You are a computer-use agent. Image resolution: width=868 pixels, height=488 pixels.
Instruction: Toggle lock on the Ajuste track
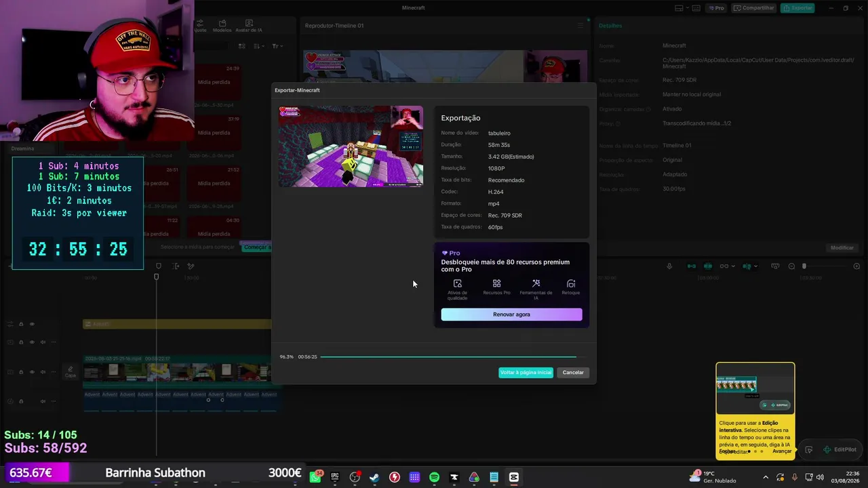tap(21, 324)
